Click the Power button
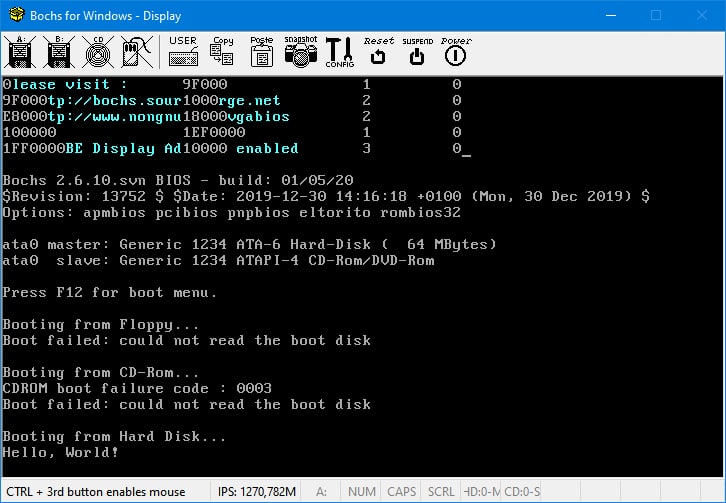 (x=456, y=52)
